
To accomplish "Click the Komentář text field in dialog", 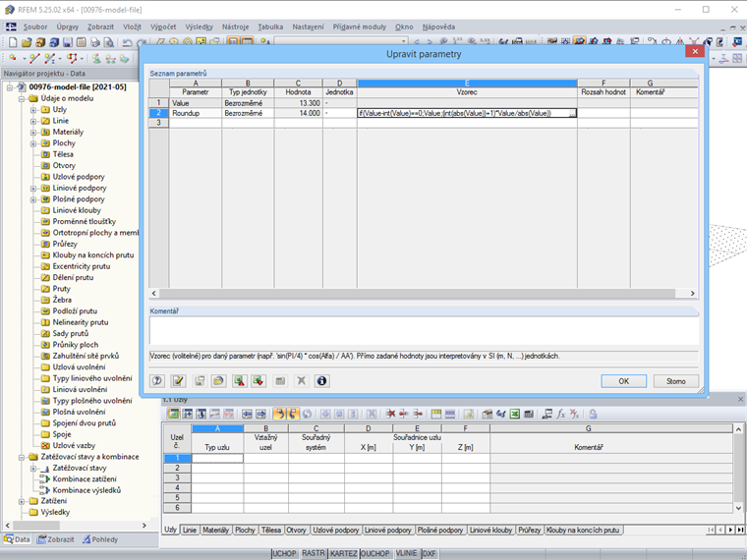I will 424,330.
